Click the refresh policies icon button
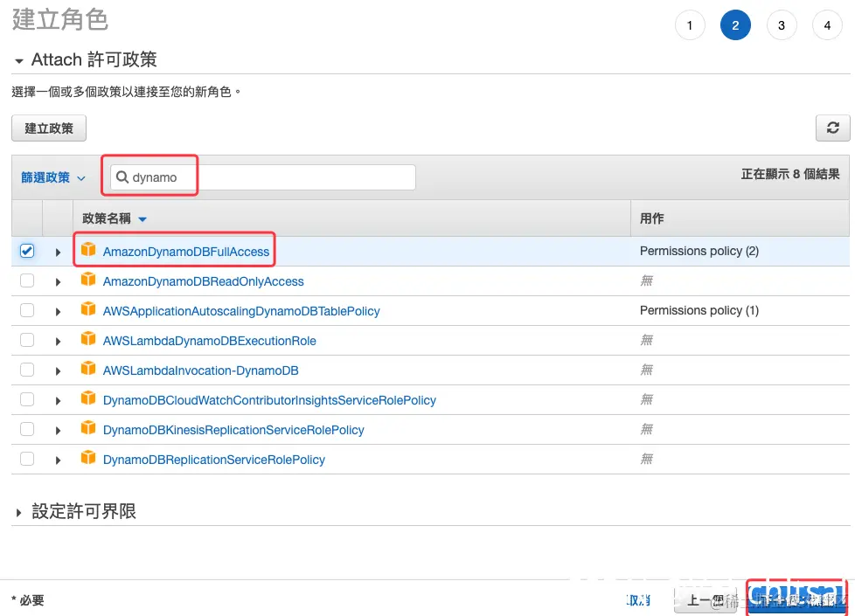 click(832, 128)
